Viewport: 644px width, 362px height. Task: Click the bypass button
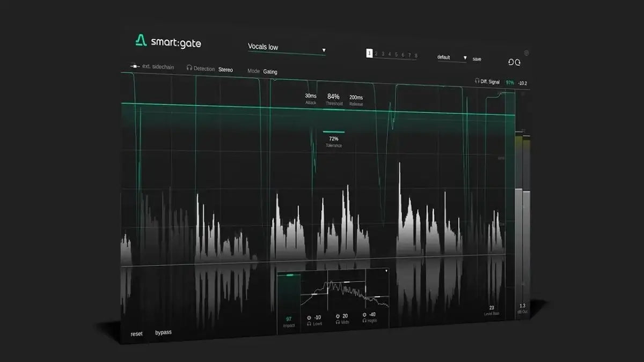[164, 331]
